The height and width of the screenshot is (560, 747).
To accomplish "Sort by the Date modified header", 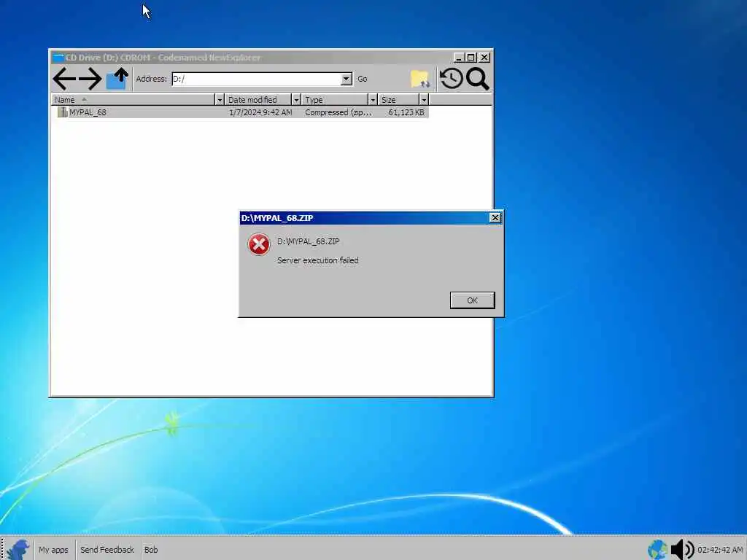I will pyautogui.click(x=258, y=100).
